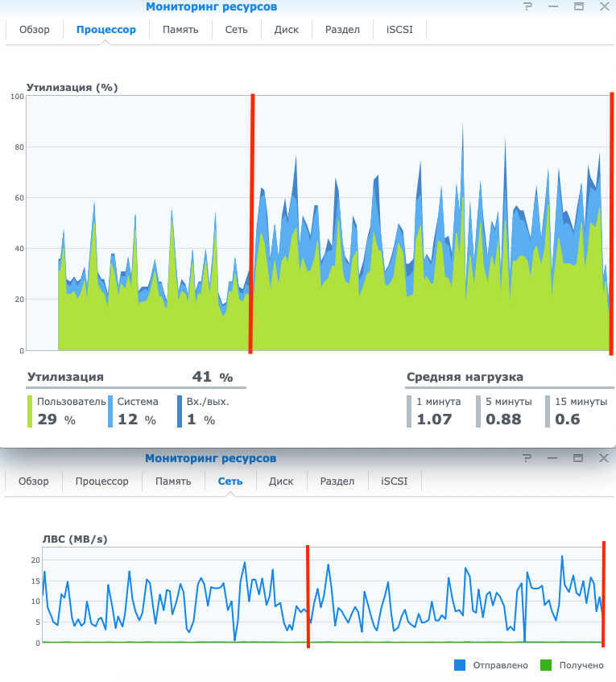This screenshot has width=616, height=682.
Task: Select iSCSI tab in upper window
Action: (399, 30)
